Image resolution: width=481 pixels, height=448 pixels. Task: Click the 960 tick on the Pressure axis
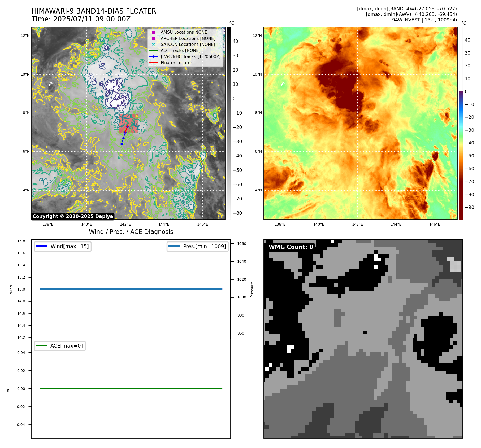(x=241, y=333)
